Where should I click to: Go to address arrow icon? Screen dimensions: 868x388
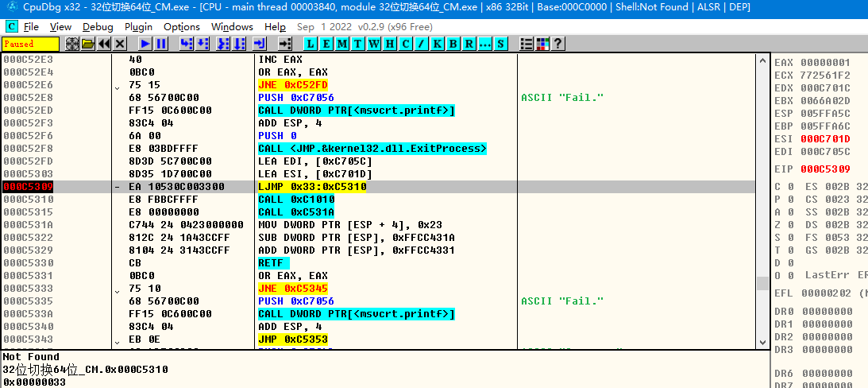coord(285,45)
